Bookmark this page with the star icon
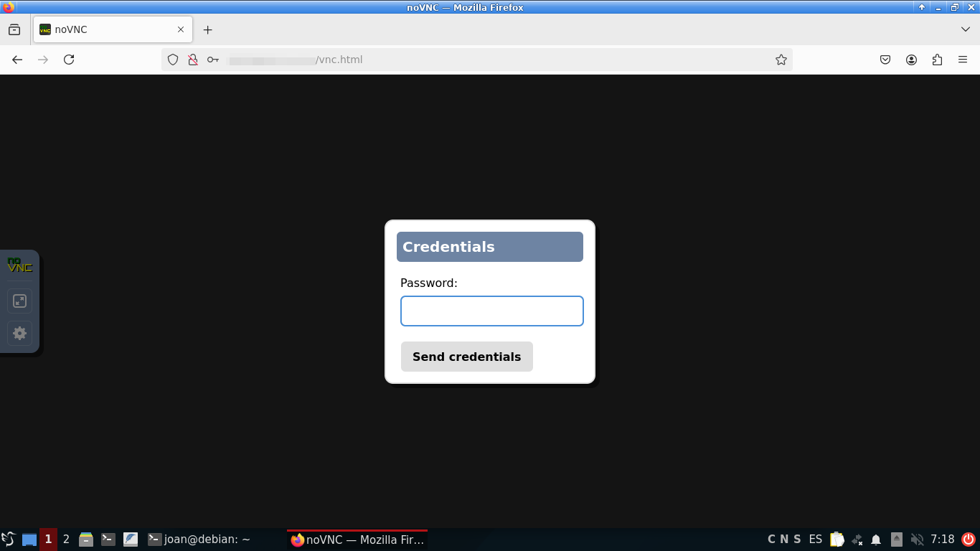The height and width of the screenshot is (551, 980). (x=781, y=60)
